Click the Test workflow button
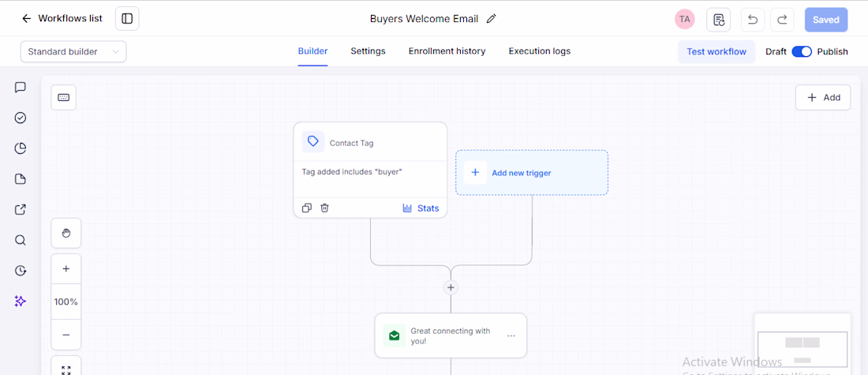The image size is (868, 375). point(716,51)
